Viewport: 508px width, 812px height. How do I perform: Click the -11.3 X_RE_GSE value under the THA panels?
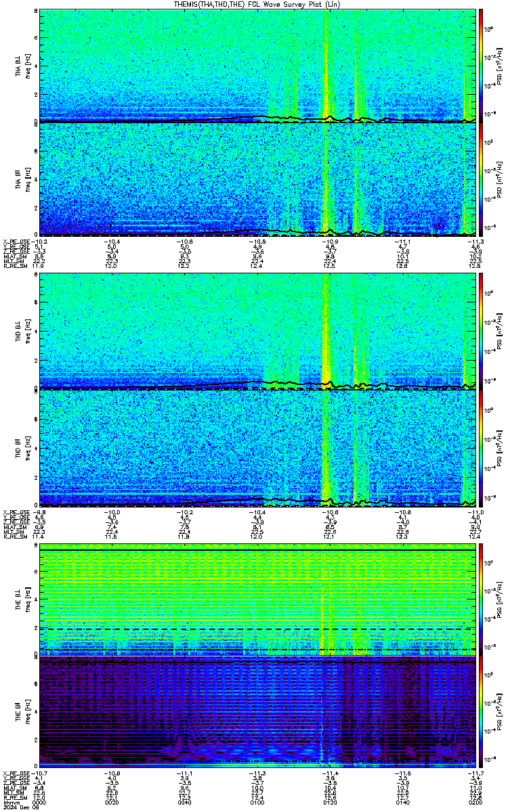tap(475, 241)
